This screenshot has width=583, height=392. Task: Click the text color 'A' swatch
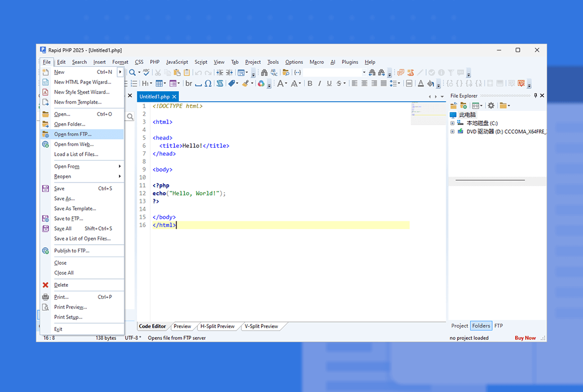(x=420, y=83)
